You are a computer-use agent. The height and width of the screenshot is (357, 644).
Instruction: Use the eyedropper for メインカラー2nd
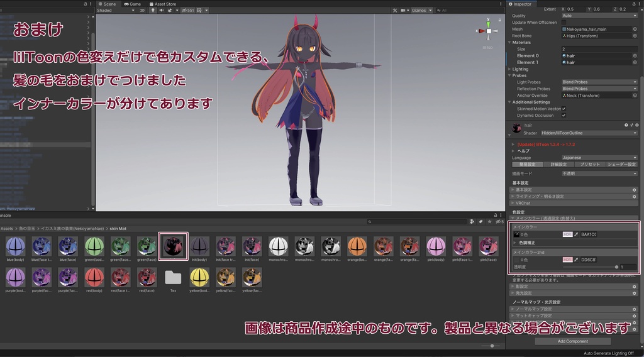pyautogui.click(x=576, y=260)
